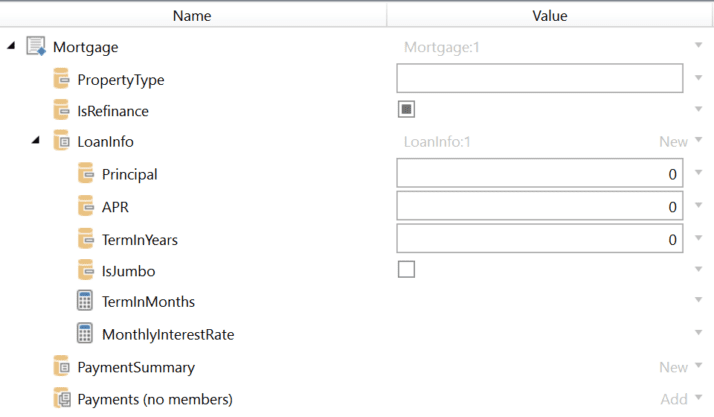Image resolution: width=714 pixels, height=417 pixels.
Task: Click Add in the Payments row
Action: [x=674, y=399]
